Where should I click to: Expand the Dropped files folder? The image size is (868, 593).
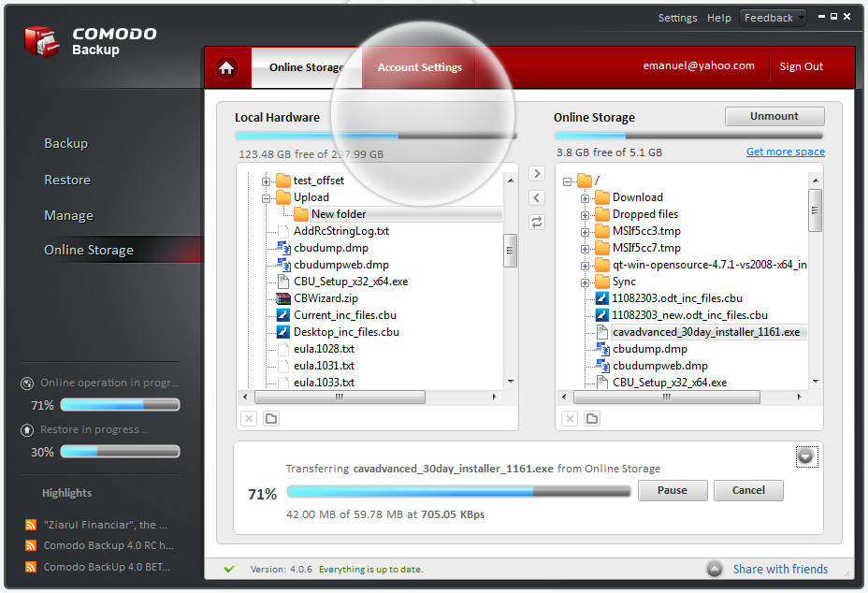pyautogui.click(x=585, y=215)
